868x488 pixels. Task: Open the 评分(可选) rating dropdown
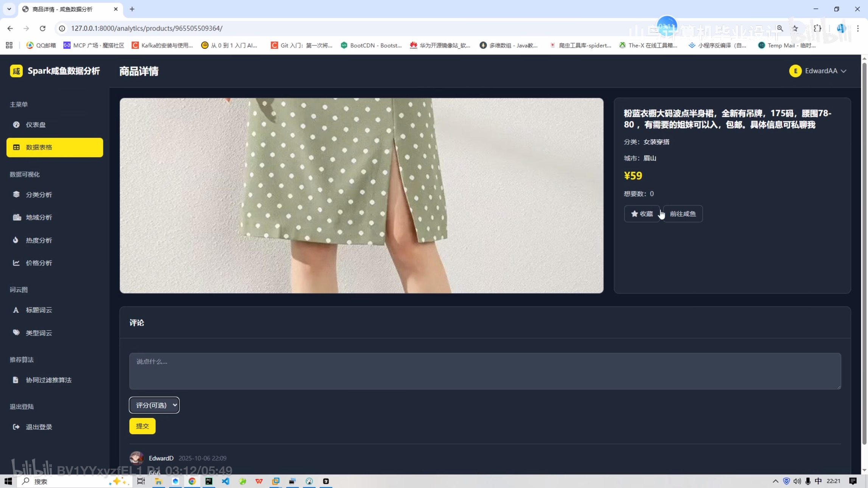click(x=154, y=405)
